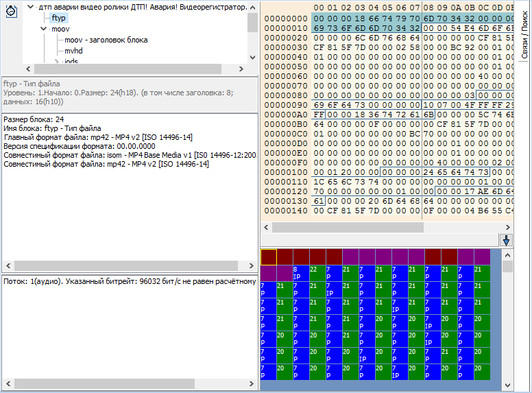Select the yellow-outlined first dark red block
532x393 pixels.
click(268, 257)
